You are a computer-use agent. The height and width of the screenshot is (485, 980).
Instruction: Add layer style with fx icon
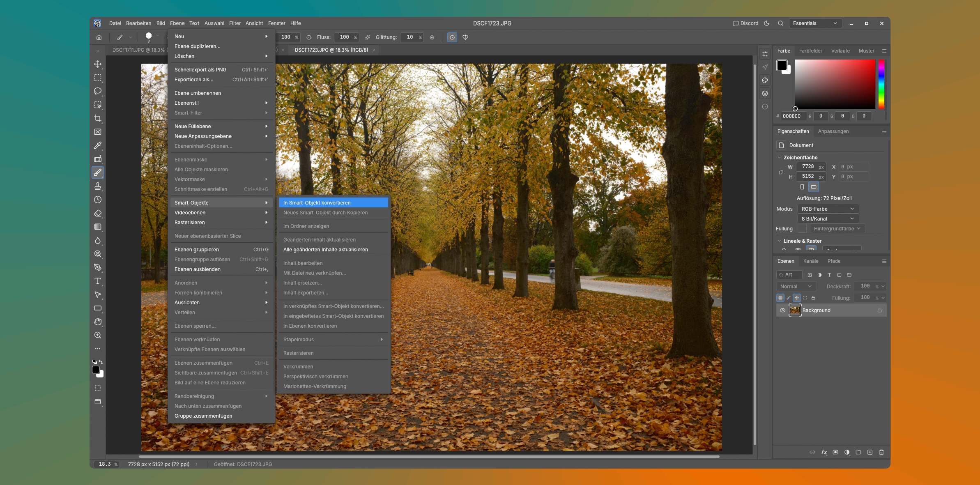(824, 452)
